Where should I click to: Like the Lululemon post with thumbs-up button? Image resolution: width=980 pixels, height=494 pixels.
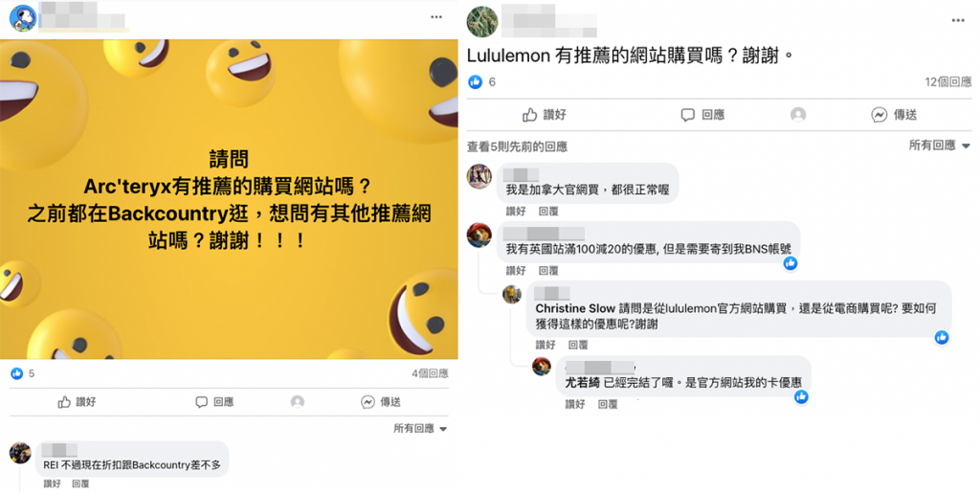pos(545,115)
